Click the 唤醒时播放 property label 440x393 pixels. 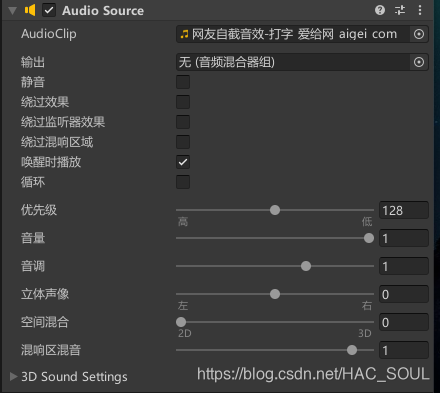coord(51,162)
